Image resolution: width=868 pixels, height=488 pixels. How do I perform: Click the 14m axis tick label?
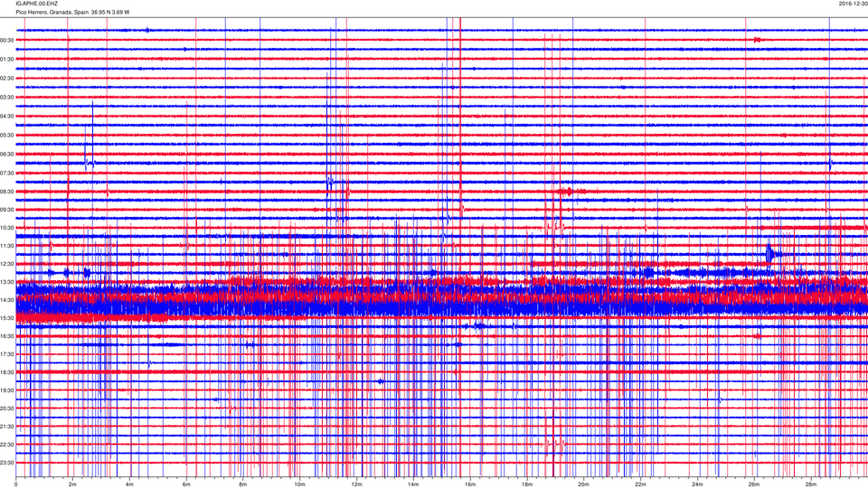point(413,484)
